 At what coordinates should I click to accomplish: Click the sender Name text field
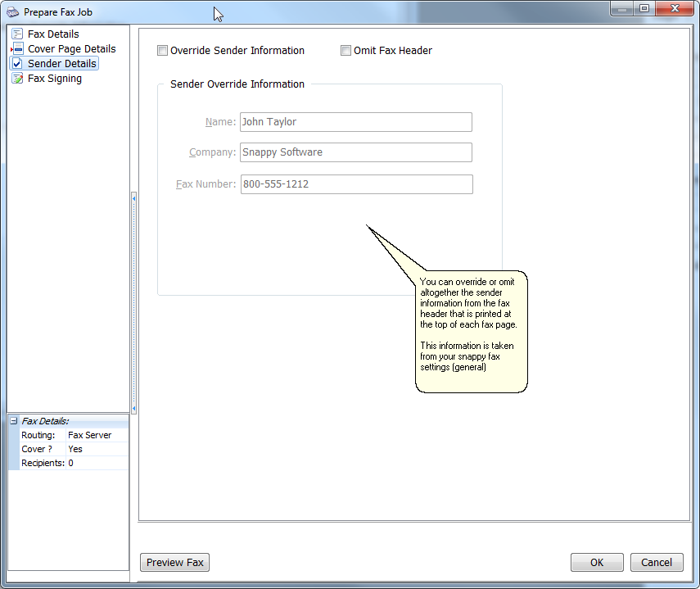(x=355, y=122)
